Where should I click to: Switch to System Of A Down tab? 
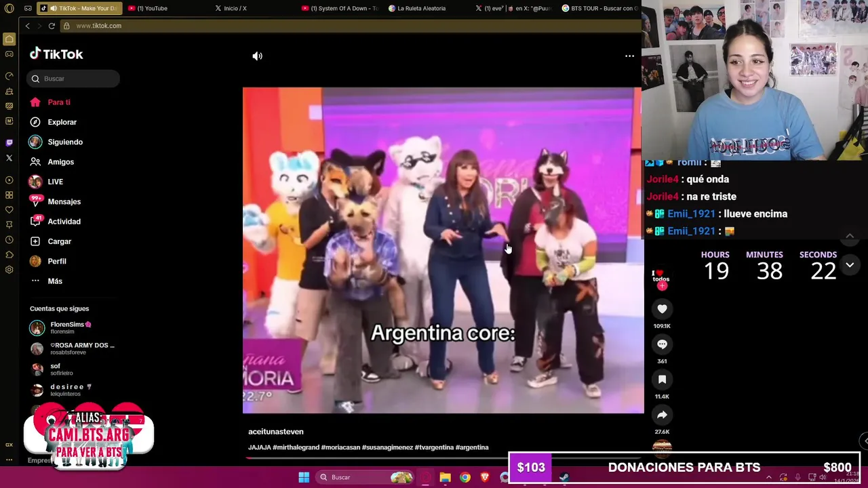coord(339,8)
